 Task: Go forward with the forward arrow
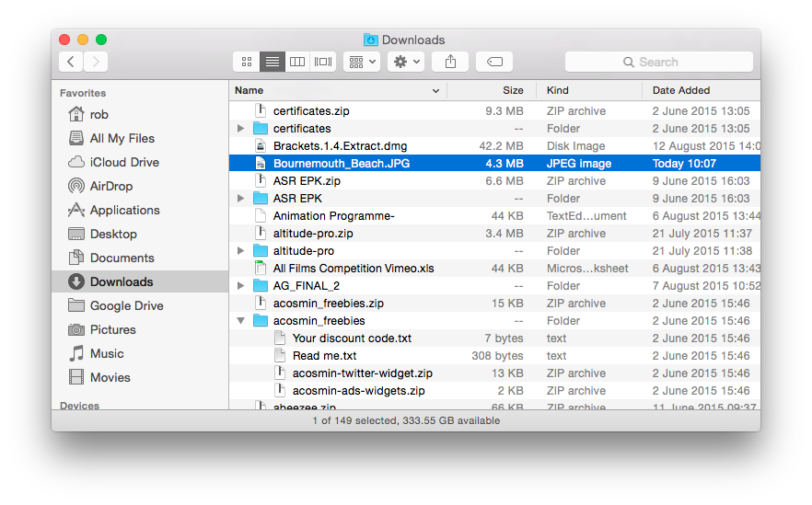(96, 63)
